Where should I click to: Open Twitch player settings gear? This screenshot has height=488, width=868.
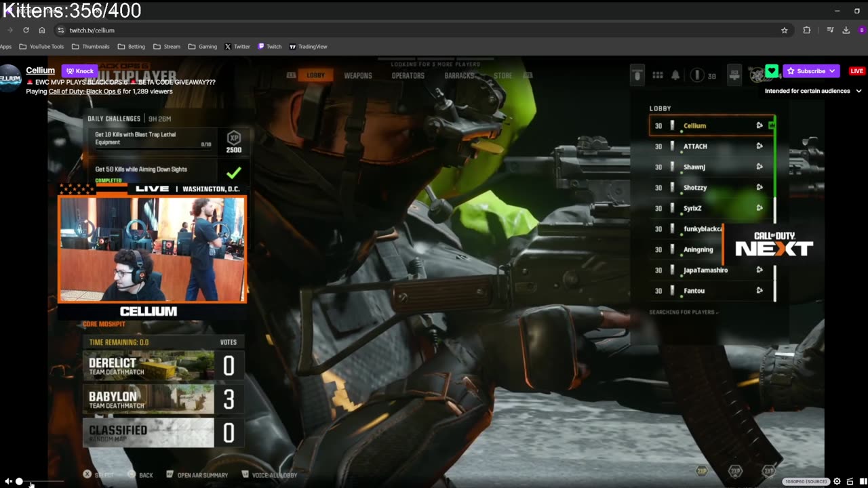(x=837, y=481)
